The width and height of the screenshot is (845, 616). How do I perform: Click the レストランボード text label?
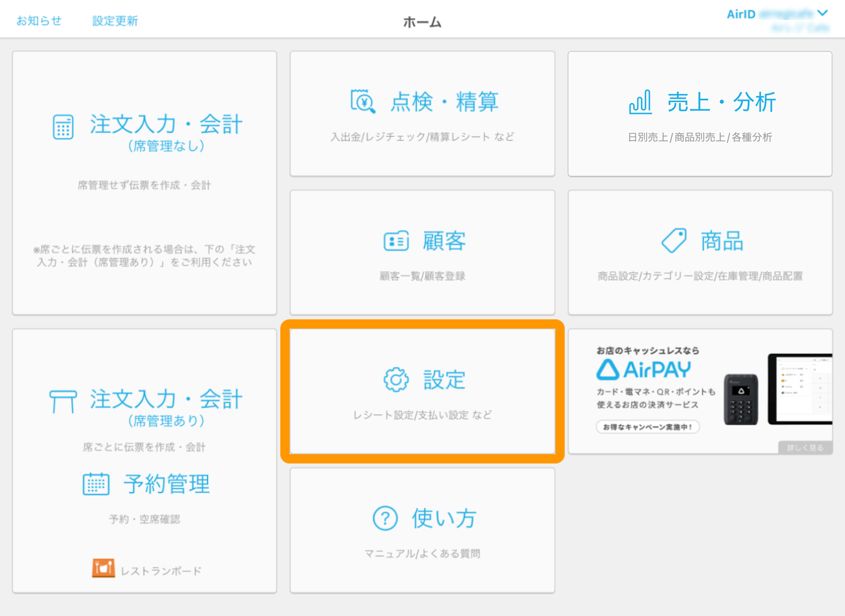coord(161,571)
